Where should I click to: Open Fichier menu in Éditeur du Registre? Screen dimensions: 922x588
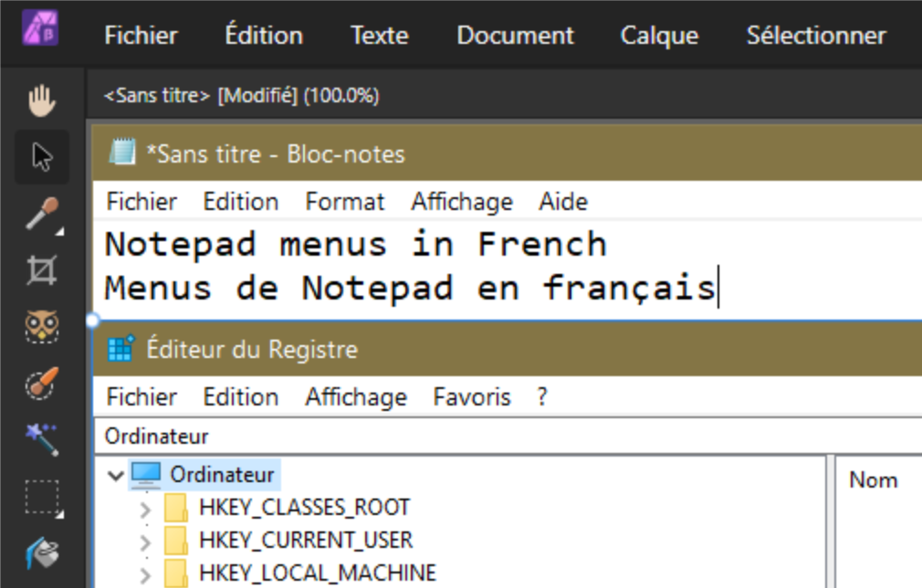click(141, 397)
